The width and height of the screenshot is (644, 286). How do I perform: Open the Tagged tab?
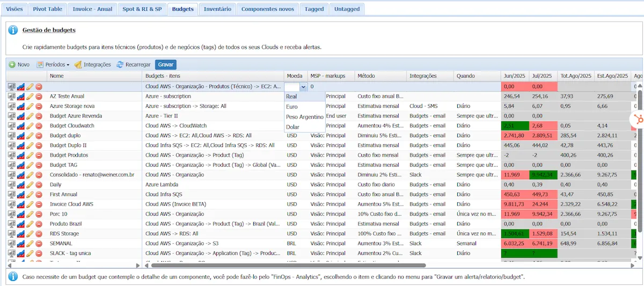coord(314,9)
